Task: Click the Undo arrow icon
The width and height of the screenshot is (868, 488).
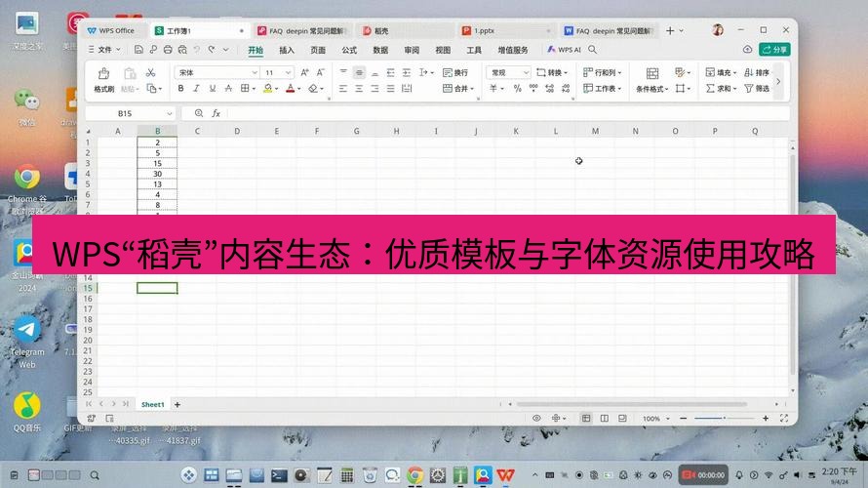Action: coord(196,50)
